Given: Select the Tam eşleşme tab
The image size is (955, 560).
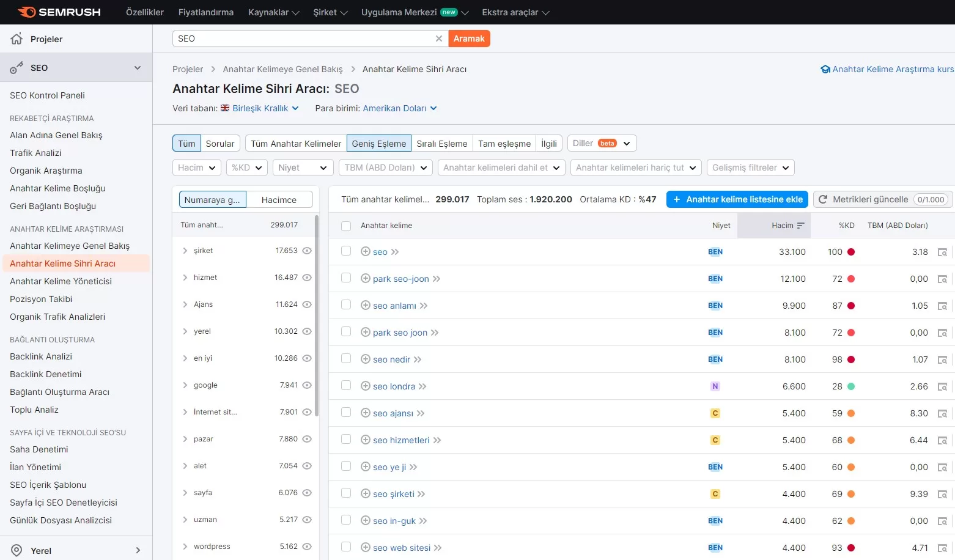Looking at the screenshot, I should click(x=504, y=143).
